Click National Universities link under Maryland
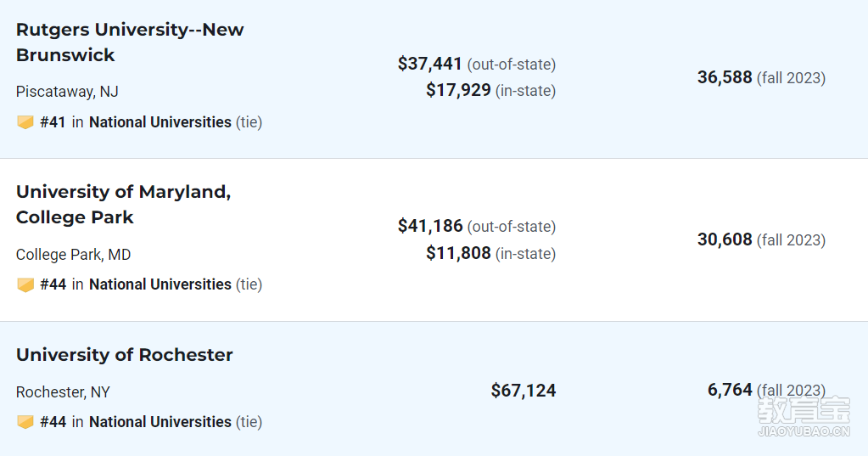This screenshot has height=456, width=868. coord(160,284)
